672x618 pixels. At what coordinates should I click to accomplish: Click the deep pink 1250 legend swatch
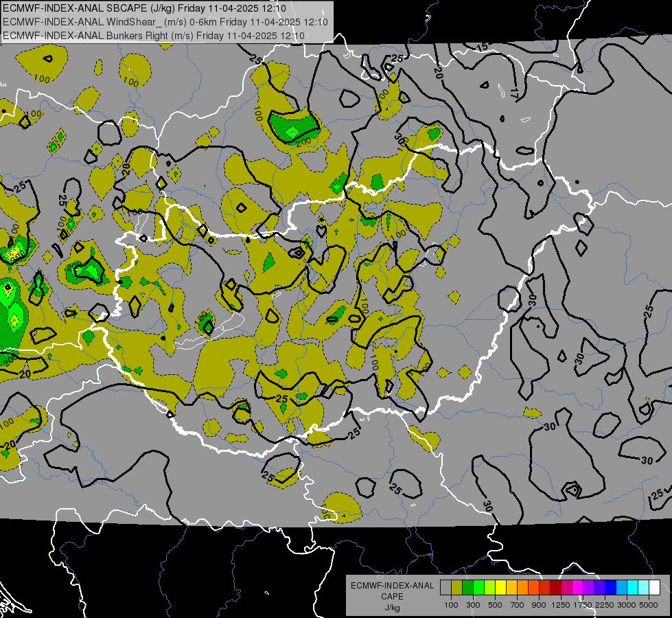(x=566, y=588)
